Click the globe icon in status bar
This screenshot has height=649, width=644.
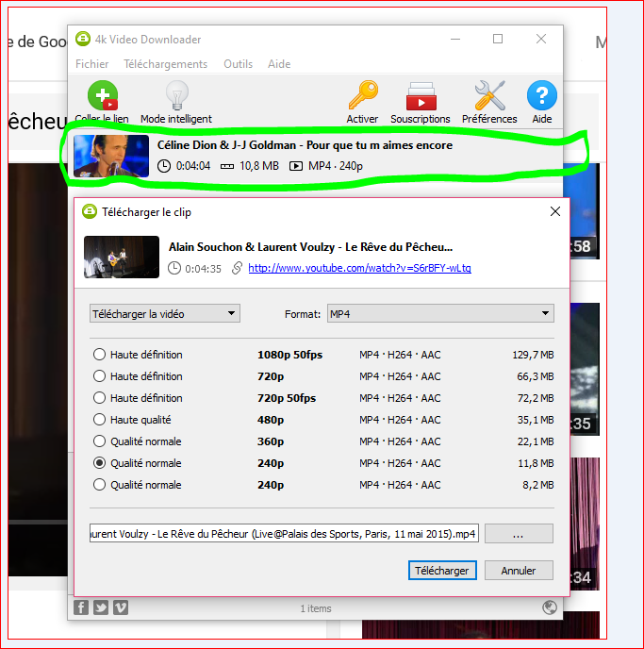550,607
